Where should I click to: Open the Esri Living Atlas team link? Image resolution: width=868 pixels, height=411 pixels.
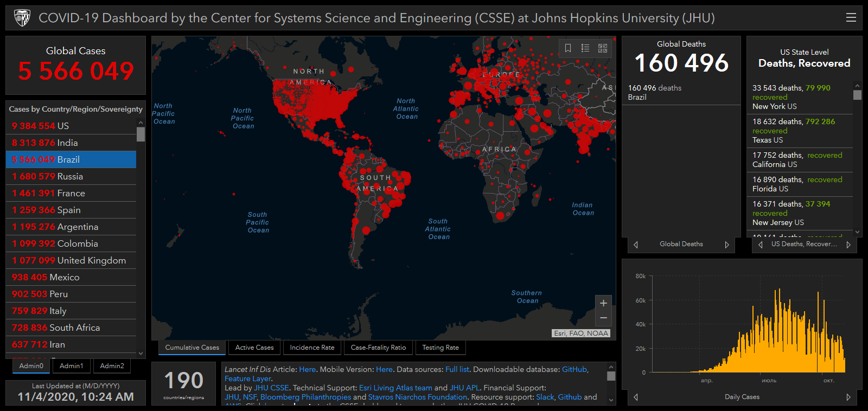(x=395, y=388)
